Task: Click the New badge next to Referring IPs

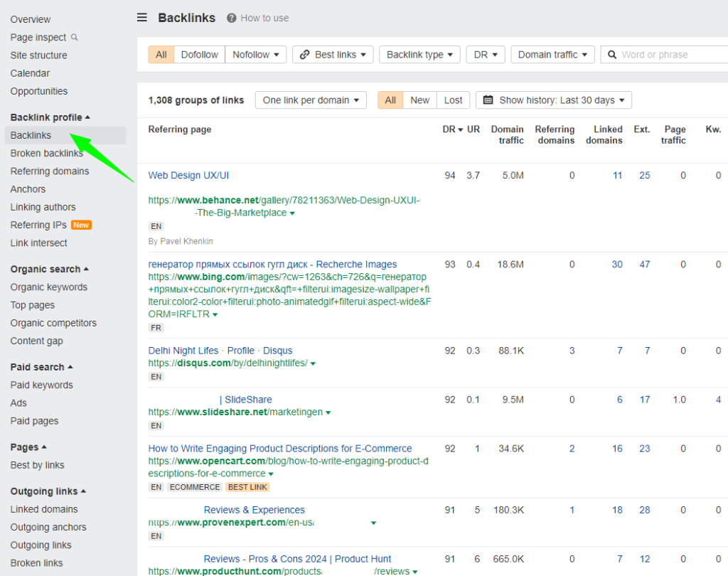Action: pyautogui.click(x=81, y=225)
